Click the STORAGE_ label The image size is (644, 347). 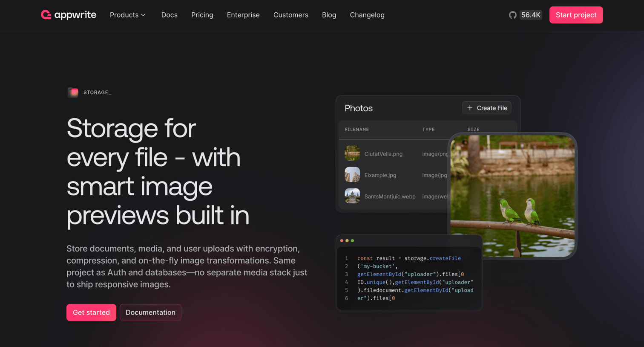(97, 93)
